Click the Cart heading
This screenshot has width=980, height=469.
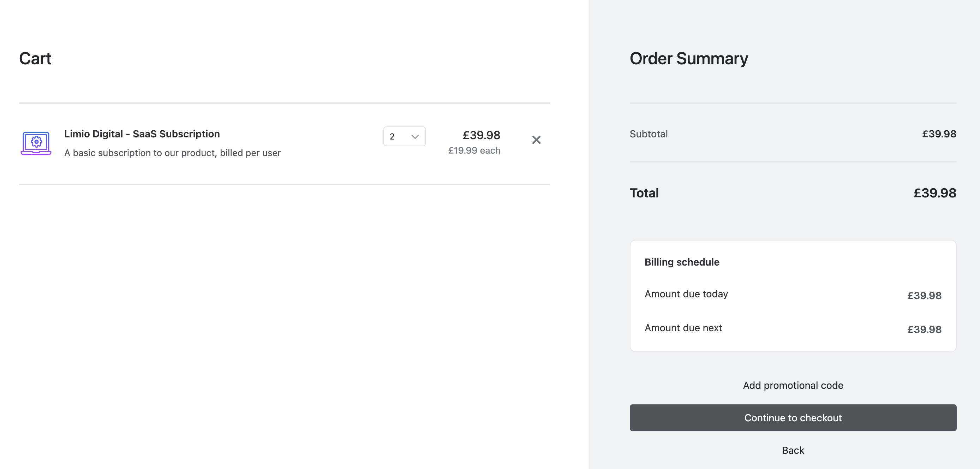point(35,59)
